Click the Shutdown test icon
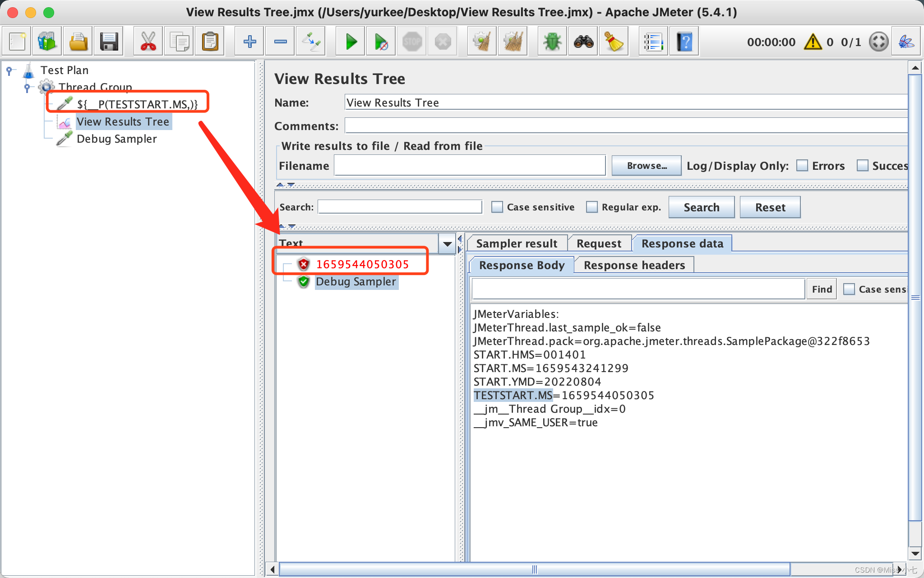 coord(443,42)
